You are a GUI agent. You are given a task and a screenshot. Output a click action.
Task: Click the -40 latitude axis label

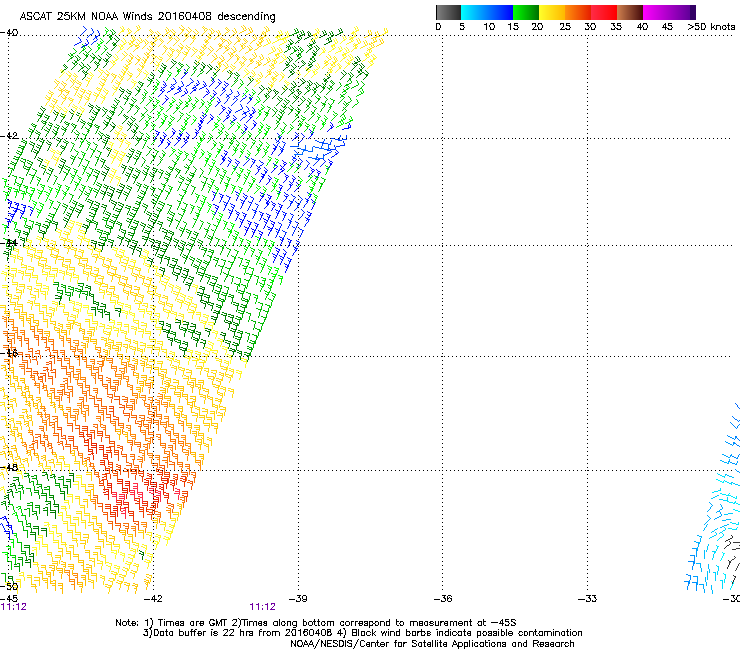(9, 33)
